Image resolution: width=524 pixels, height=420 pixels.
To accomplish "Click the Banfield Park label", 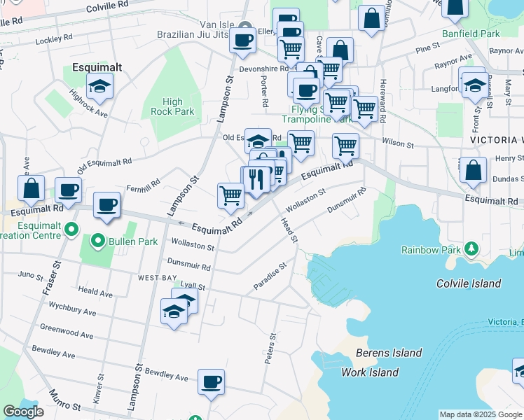I will [x=471, y=34].
